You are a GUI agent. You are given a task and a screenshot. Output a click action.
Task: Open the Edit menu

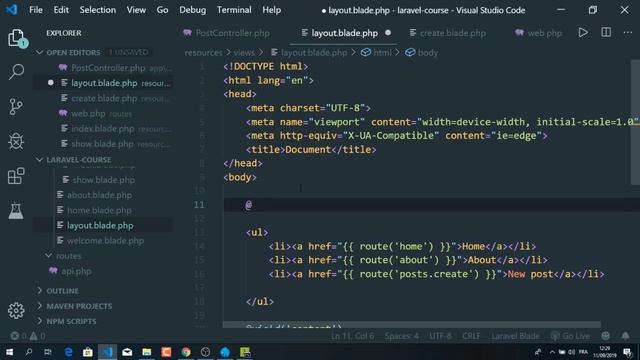coord(61,10)
